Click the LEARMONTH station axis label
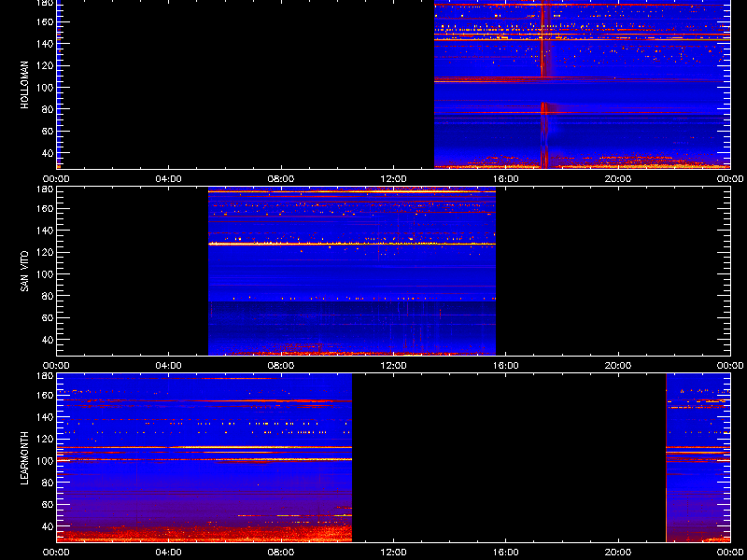 25,458
